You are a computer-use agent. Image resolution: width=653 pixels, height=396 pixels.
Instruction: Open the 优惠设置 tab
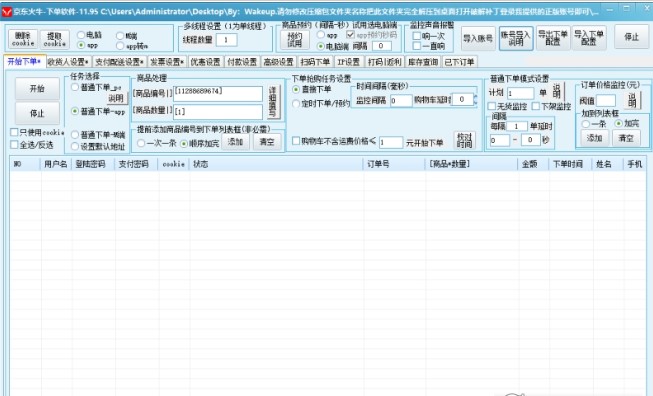tap(205, 62)
